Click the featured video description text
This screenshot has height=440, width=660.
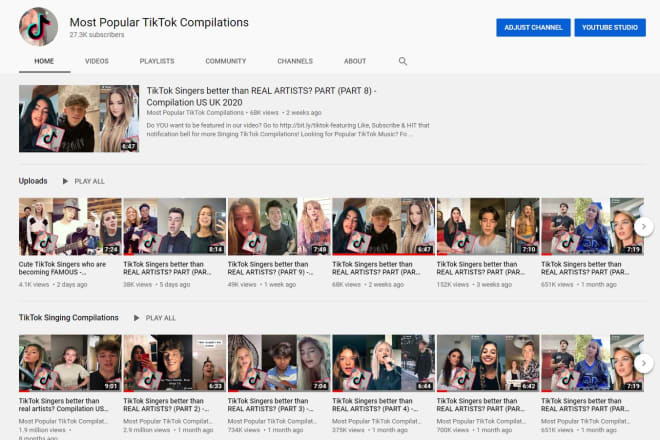[x=288, y=130]
